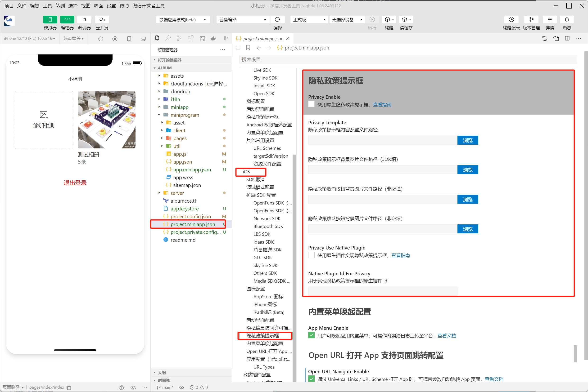The image size is (588, 392).
Task: Click 添加相册 tile in simulator
Action: (44, 120)
